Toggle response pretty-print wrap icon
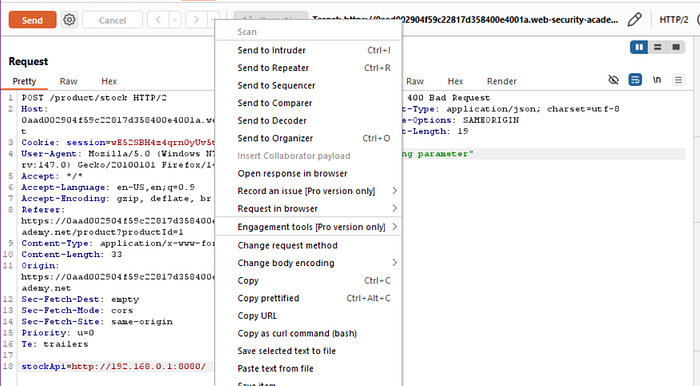Screen dimensions: 700x386 [635, 80]
